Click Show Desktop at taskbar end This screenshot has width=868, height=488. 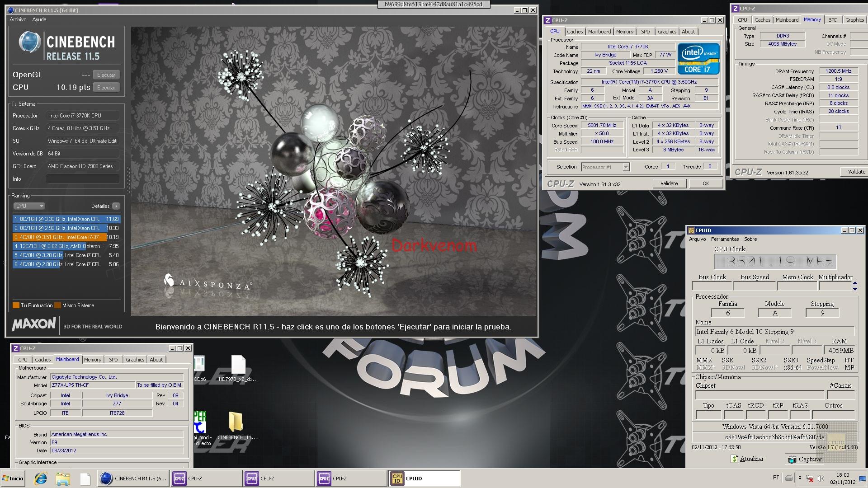(x=863, y=479)
